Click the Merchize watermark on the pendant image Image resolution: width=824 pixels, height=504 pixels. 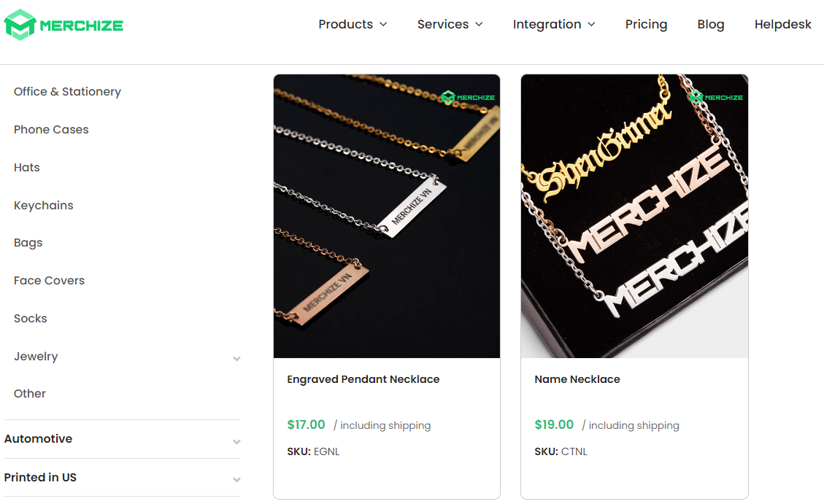coord(468,96)
